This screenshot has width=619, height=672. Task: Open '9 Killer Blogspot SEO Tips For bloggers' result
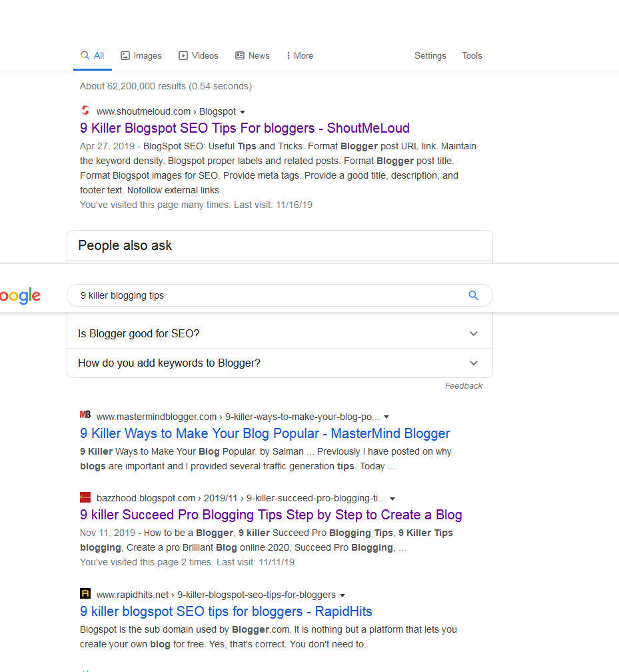tap(245, 128)
